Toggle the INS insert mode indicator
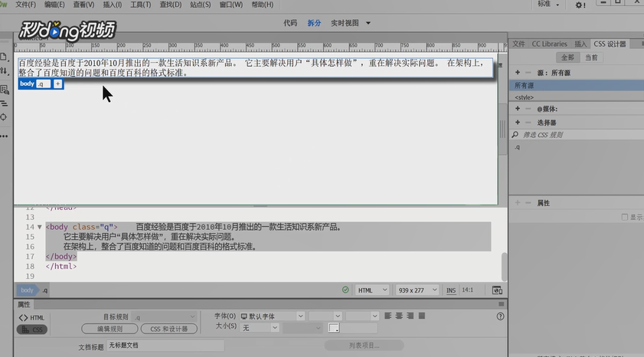Image resolution: width=644 pixels, height=357 pixels. tap(451, 290)
